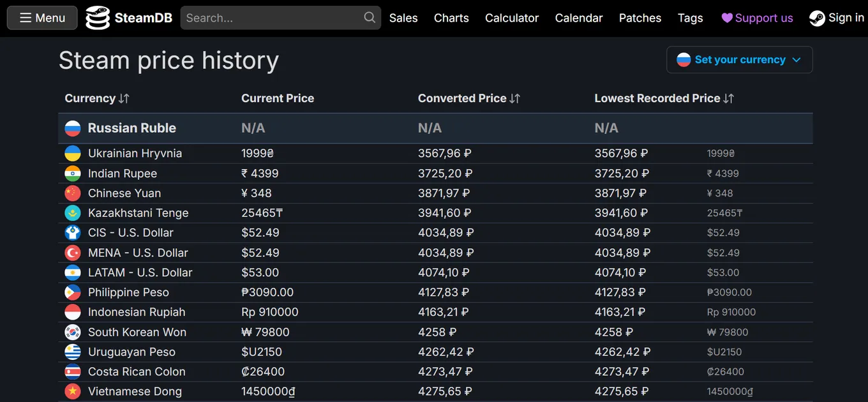The width and height of the screenshot is (868, 402).
Task: Click the Russian Ruble flag icon
Action: click(x=73, y=128)
